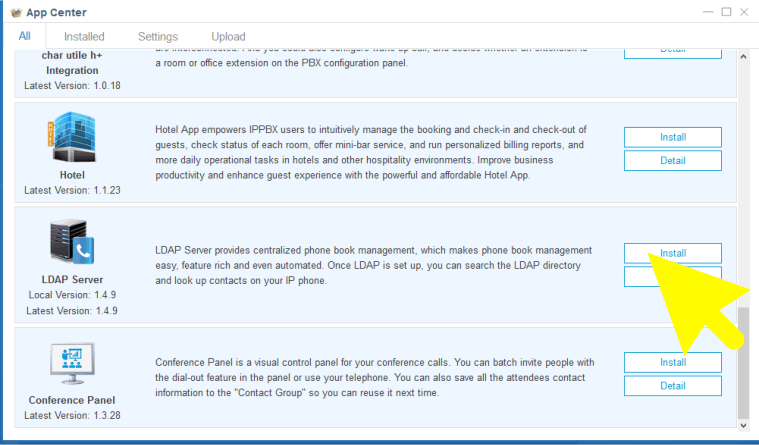The image size is (759, 445).
Task: Click the vertical scrollbar thumb
Action: (742, 360)
